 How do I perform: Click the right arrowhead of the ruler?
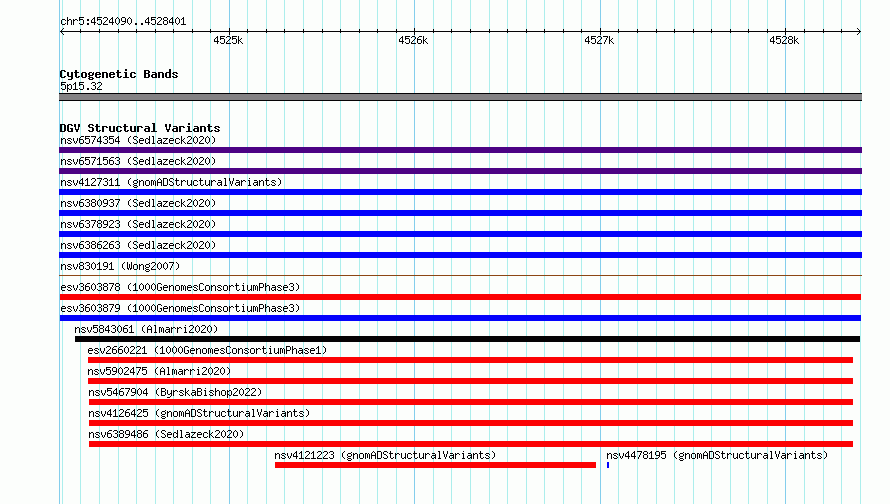click(859, 32)
